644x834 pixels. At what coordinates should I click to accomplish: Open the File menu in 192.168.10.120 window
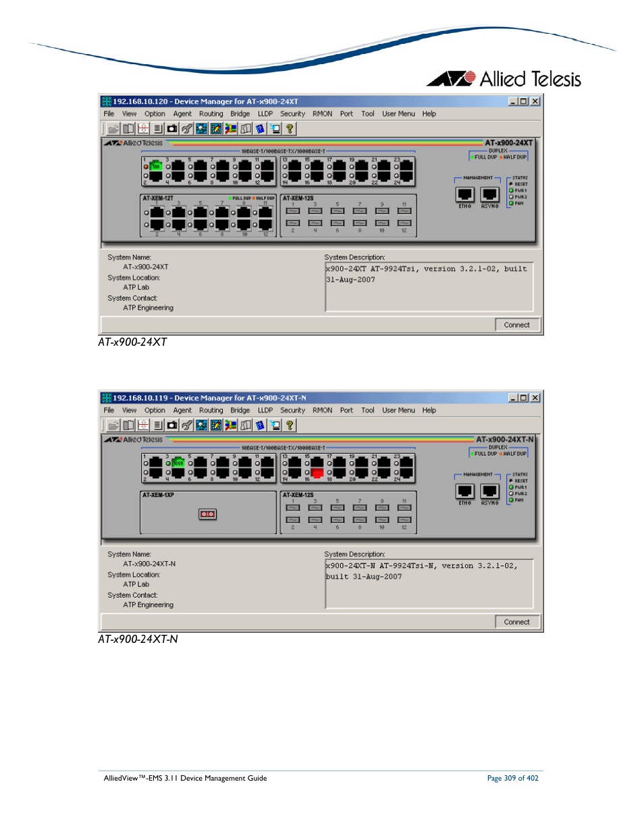tap(109, 114)
